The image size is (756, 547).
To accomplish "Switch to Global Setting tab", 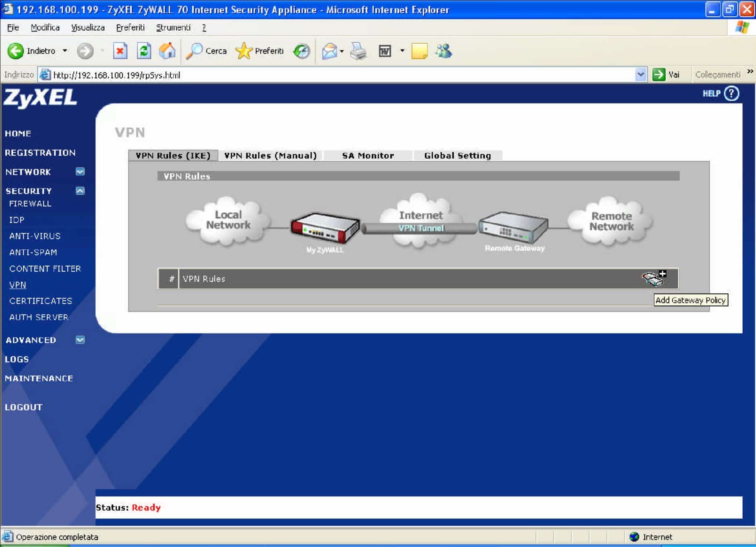I will click(x=458, y=155).
